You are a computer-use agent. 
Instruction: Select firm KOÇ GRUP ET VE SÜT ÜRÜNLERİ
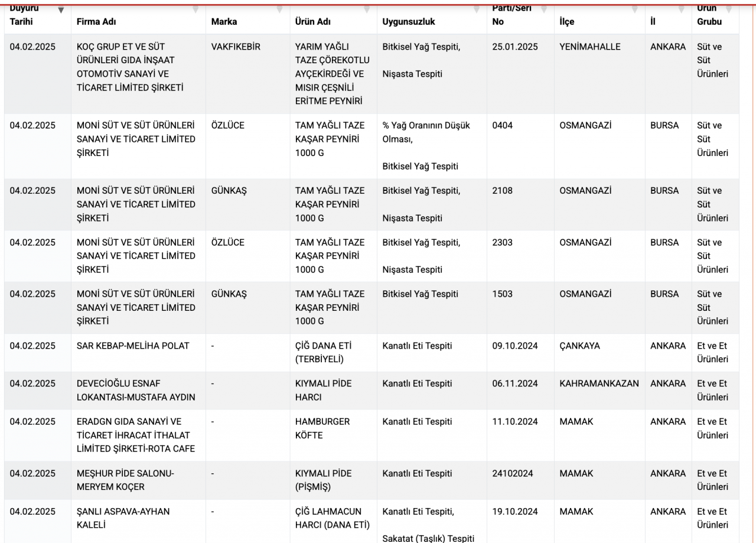click(130, 67)
